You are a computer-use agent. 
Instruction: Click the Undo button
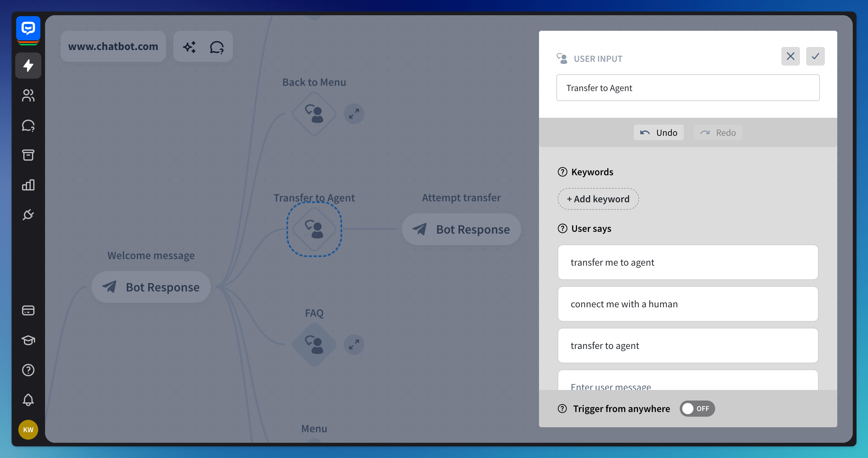[x=658, y=132]
